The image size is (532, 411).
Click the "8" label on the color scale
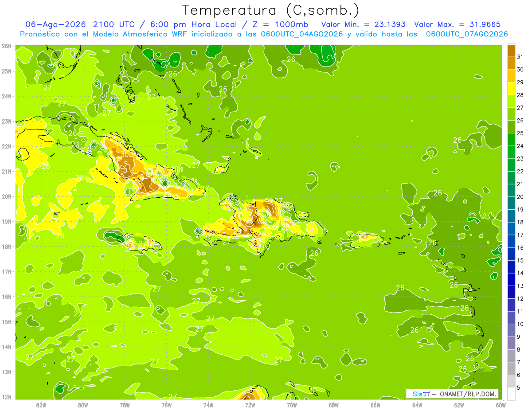tap(519, 349)
